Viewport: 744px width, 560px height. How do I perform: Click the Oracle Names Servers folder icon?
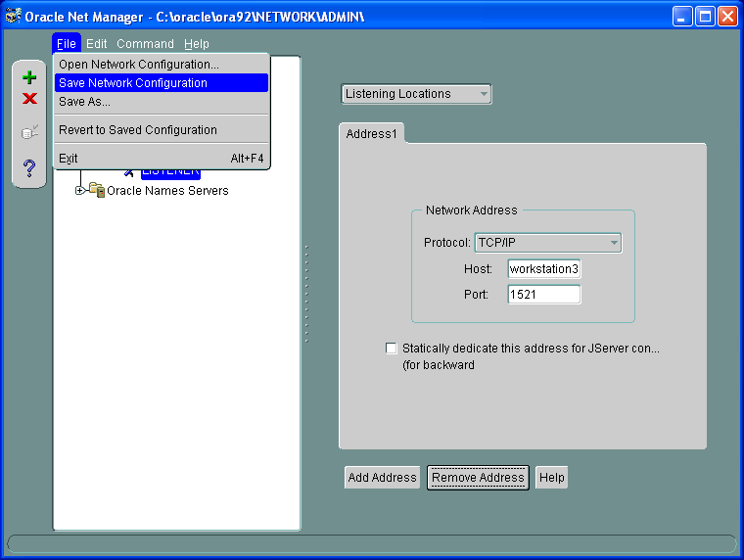pos(97,190)
